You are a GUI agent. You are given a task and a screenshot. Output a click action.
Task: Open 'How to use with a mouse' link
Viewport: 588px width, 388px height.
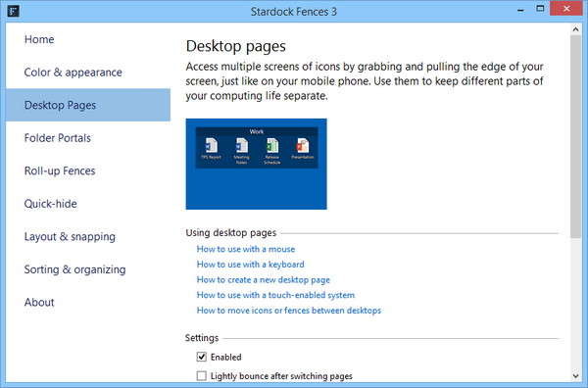tap(246, 249)
